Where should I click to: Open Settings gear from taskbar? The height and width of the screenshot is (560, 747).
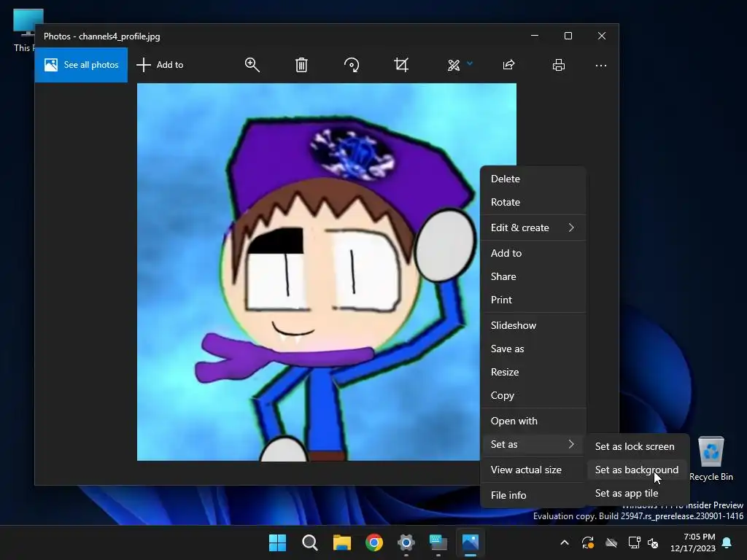[406, 542]
